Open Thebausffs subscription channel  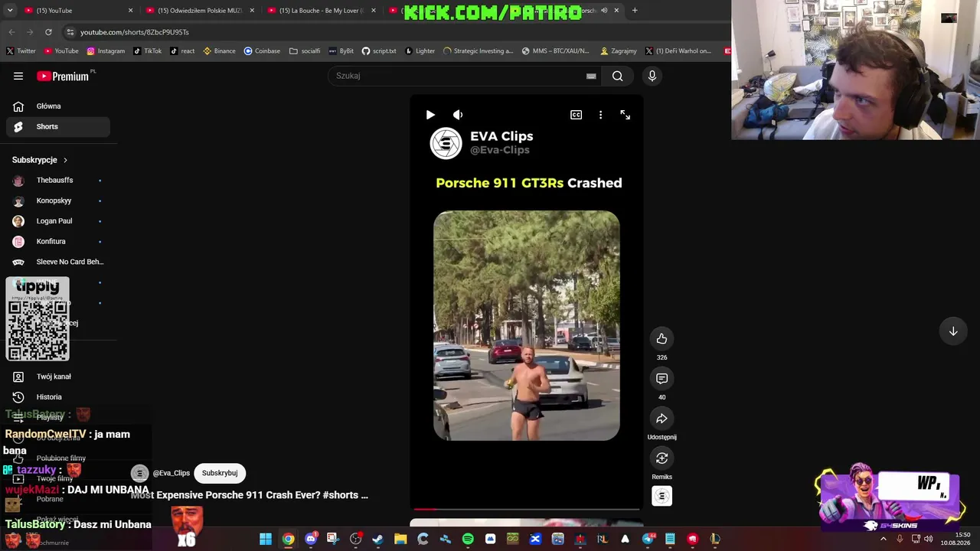tap(58, 180)
